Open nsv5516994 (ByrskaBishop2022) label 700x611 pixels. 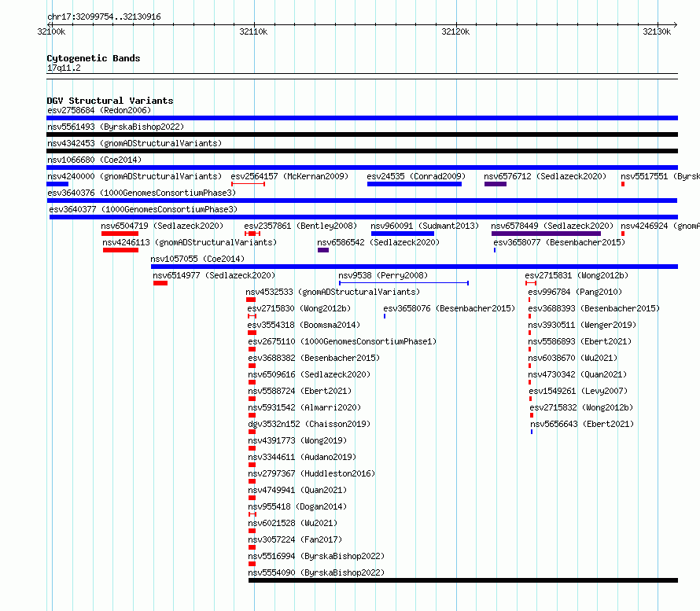pos(316,556)
